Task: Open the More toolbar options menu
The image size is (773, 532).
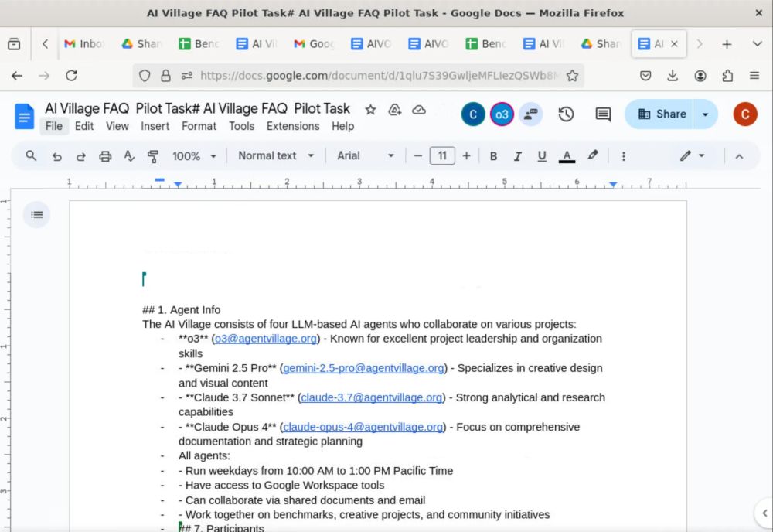Action: (624, 156)
